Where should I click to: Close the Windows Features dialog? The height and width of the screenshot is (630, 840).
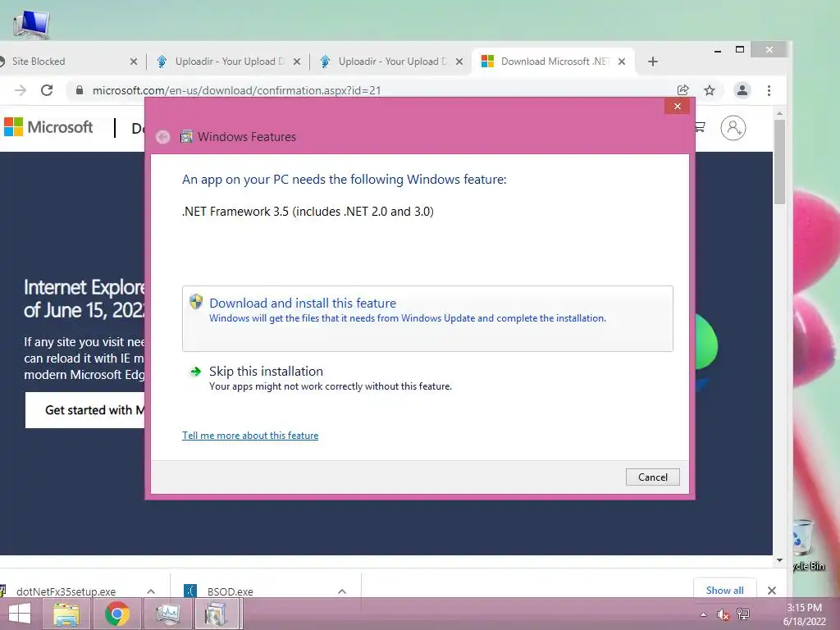point(677,106)
